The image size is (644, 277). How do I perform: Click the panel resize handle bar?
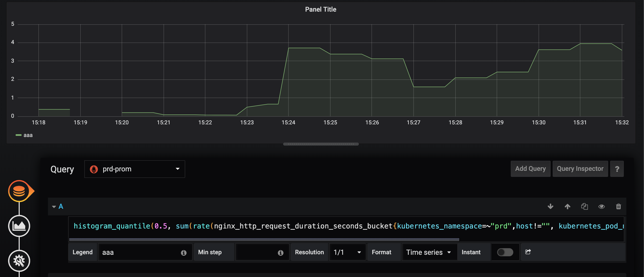tap(321, 144)
